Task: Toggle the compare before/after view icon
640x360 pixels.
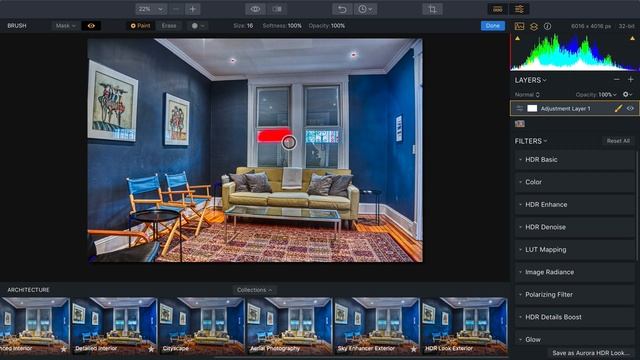Action: [x=277, y=9]
